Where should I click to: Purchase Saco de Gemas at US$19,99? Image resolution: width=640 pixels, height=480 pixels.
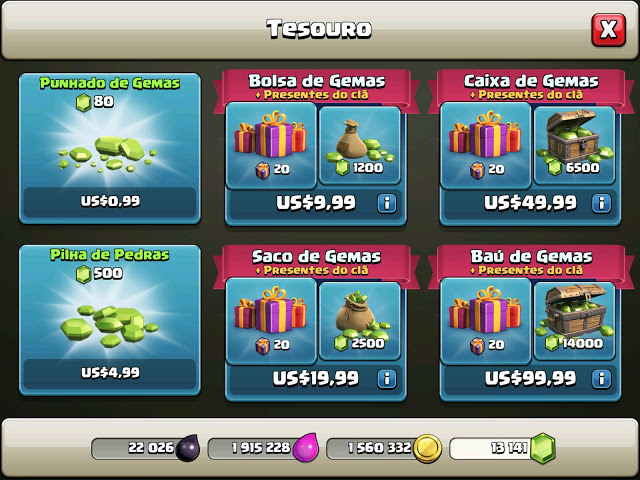click(x=316, y=379)
